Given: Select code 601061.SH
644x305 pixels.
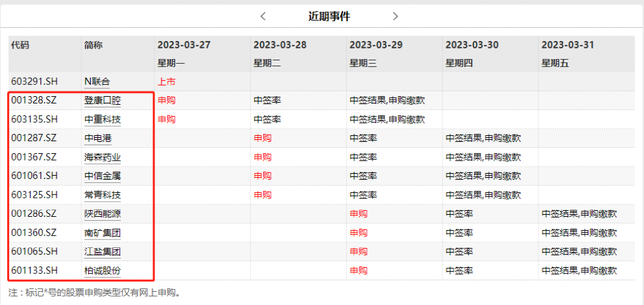Looking at the screenshot, I should pos(34,176).
